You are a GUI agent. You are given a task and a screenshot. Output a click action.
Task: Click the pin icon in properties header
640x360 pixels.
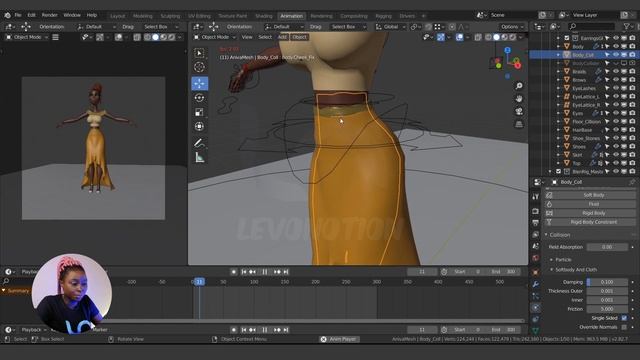[x=632, y=182]
